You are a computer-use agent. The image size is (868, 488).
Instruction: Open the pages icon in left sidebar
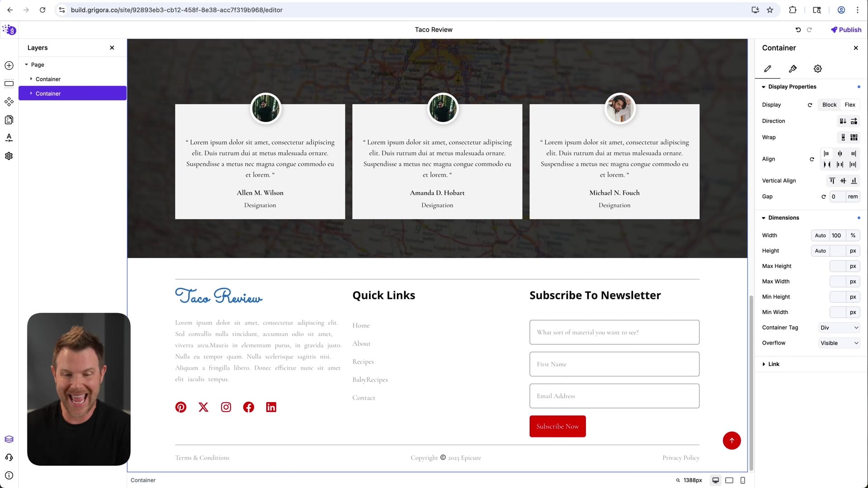pos(9,120)
